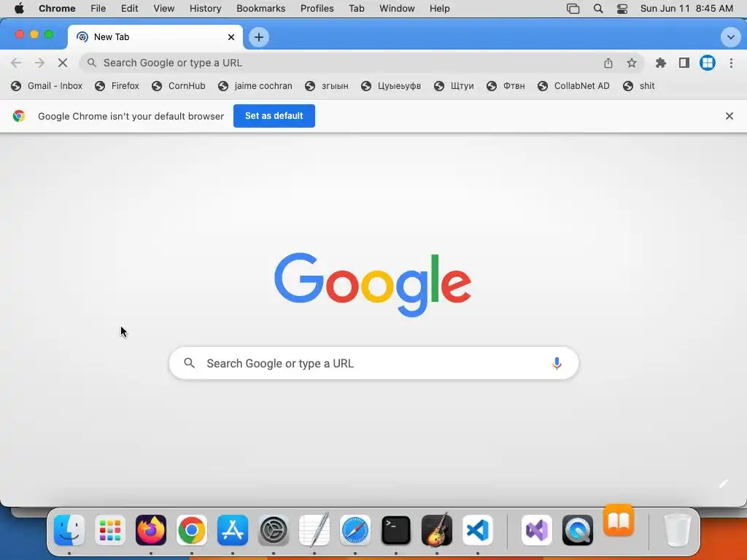The width and height of the screenshot is (747, 560).
Task: Open QuickTime Player from the Dock
Action: tap(578, 530)
